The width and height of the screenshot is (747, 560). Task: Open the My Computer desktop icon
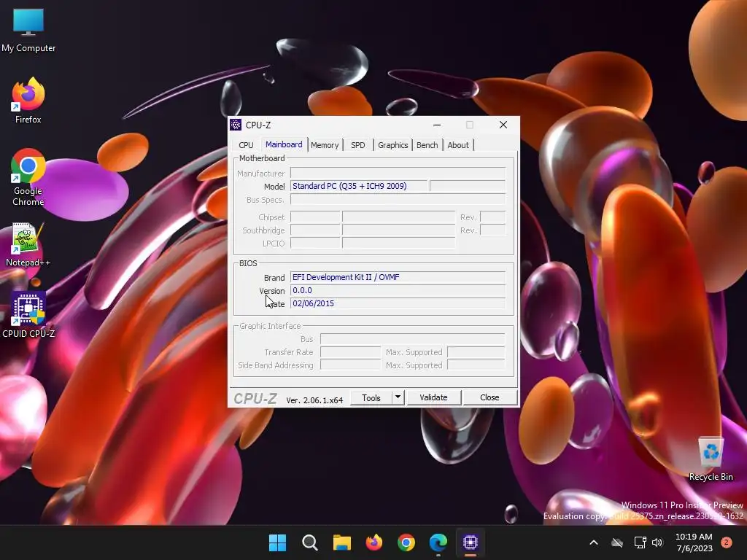point(28,30)
